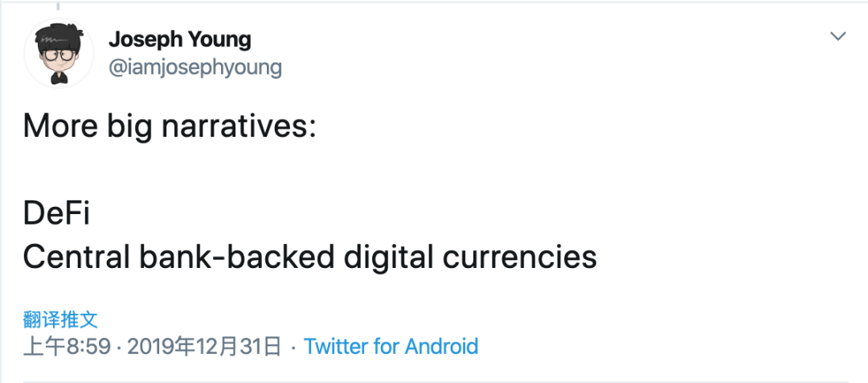This screenshot has height=383, width=868.
Task: Click the "More big narratives:" line
Action: [169, 128]
